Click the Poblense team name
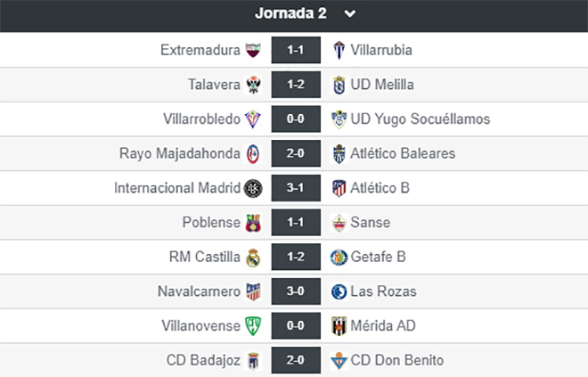The width and height of the screenshot is (588, 377). click(211, 223)
